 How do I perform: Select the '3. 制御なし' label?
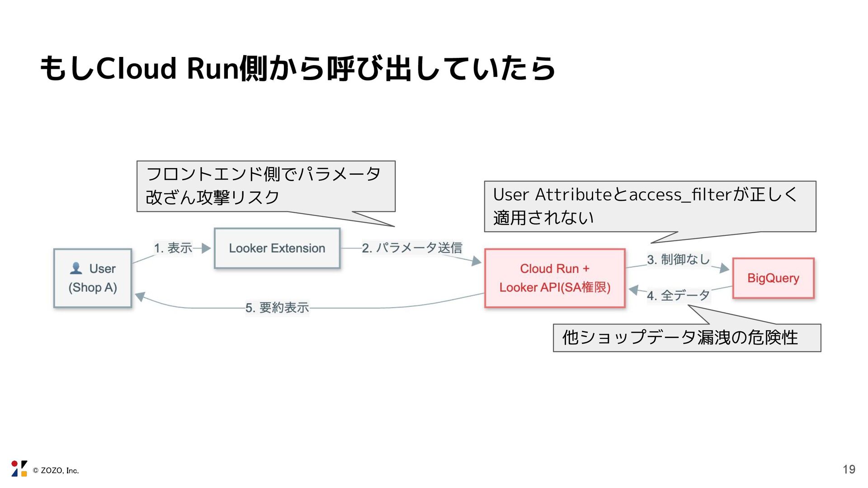(678, 259)
